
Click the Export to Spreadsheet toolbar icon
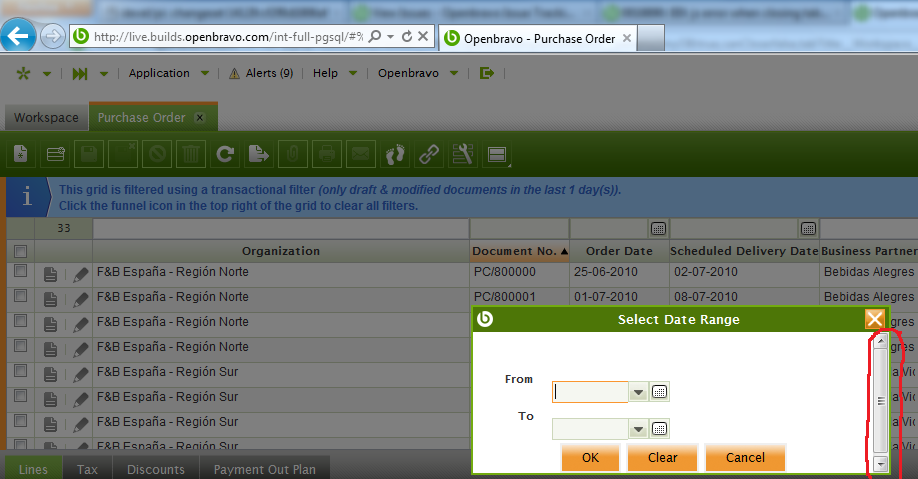(259, 155)
